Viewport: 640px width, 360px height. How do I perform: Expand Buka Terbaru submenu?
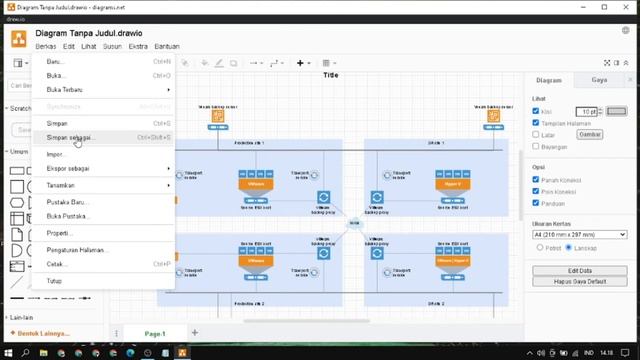point(103,90)
